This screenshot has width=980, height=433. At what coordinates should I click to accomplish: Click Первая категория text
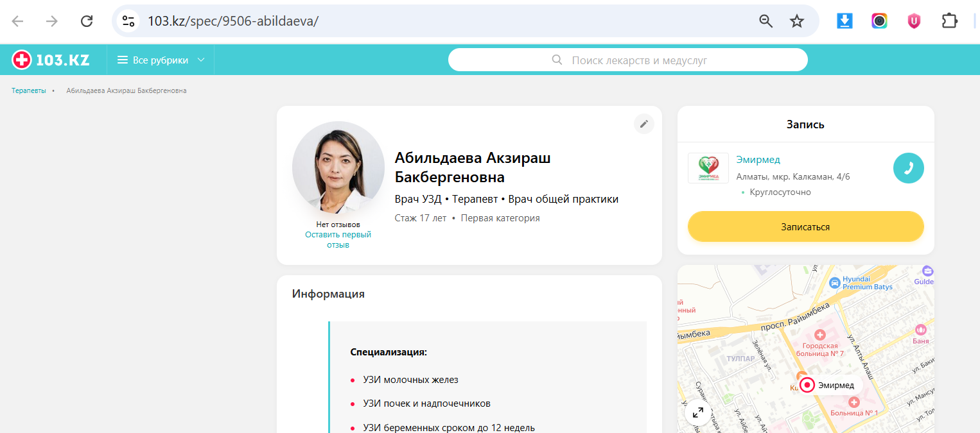tap(500, 218)
